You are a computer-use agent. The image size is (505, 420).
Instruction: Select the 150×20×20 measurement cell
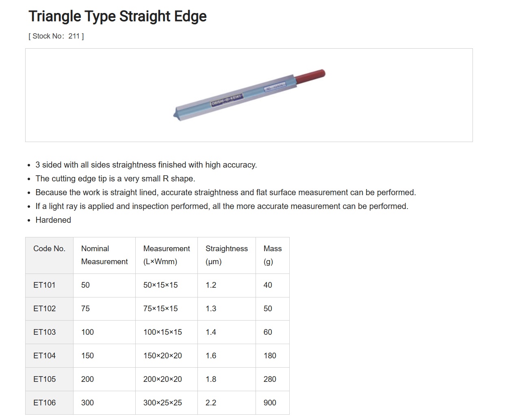[167, 356]
